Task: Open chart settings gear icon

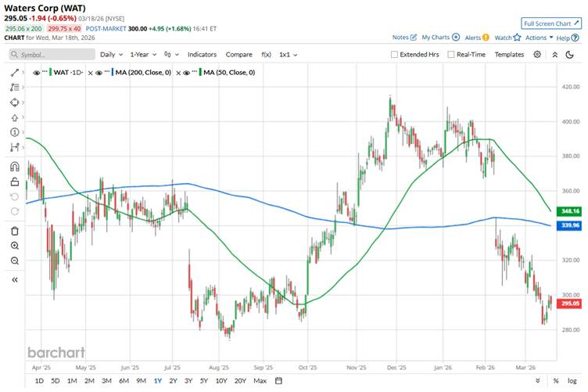Action: click(x=537, y=55)
